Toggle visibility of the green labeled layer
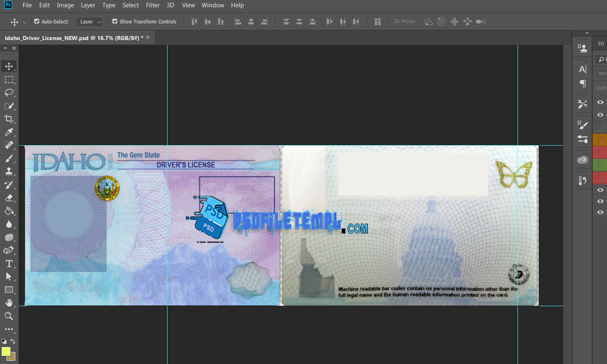The width and height of the screenshot is (607, 364). (x=600, y=165)
